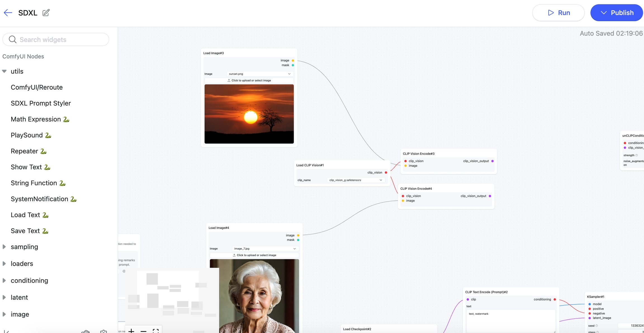
Task: Click the fit view icon in canvas controls
Action: [156, 331]
